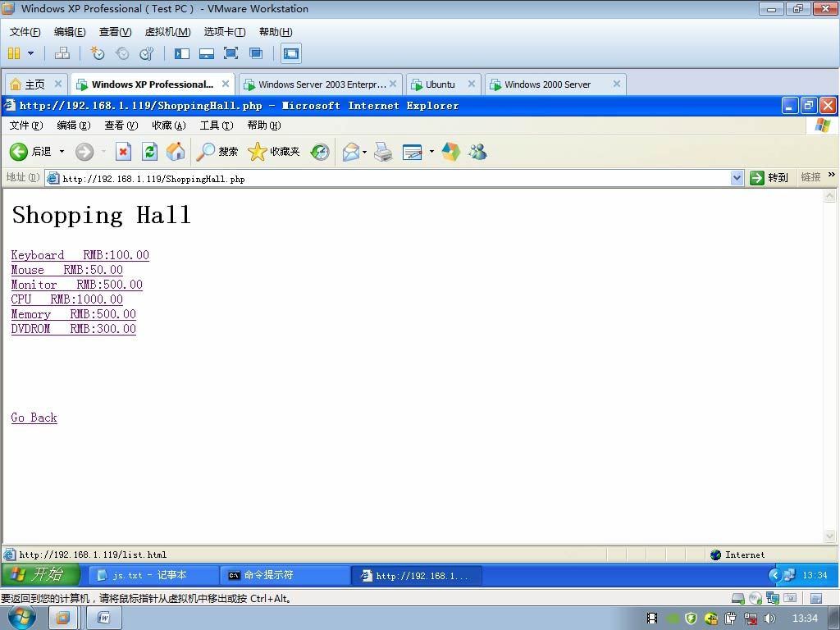This screenshot has height=630, width=840.
Task: Click the VMware pause virtual machine icon
Action: pyautogui.click(x=14, y=53)
